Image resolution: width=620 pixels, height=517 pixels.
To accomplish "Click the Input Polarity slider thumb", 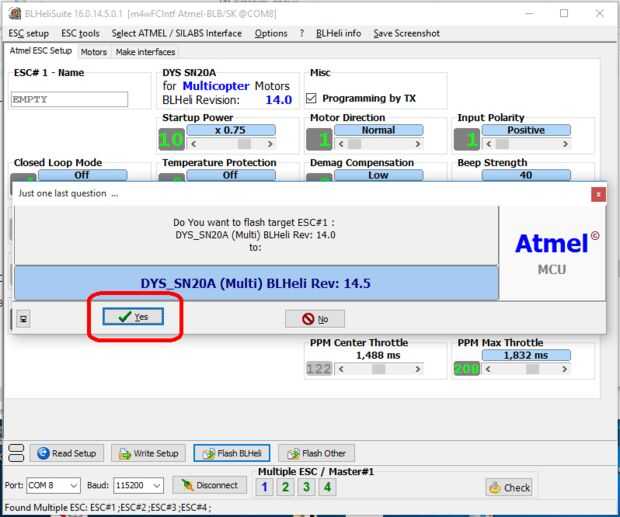I will click(x=502, y=144).
